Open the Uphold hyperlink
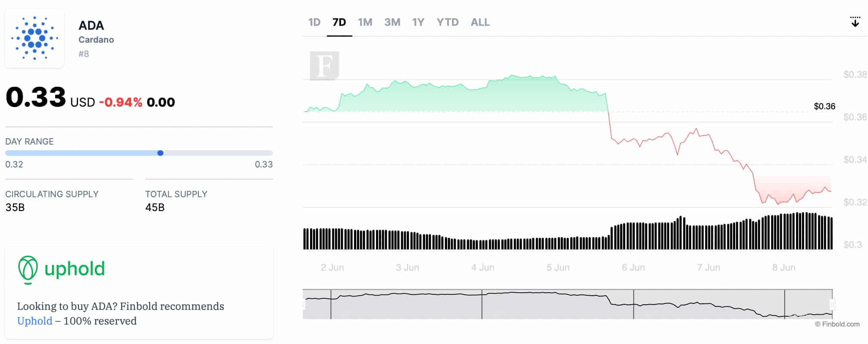 (34, 321)
